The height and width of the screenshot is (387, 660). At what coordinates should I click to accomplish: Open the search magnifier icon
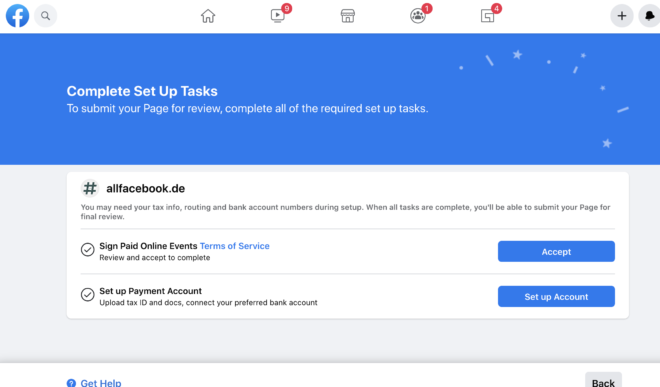click(x=45, y=16)
